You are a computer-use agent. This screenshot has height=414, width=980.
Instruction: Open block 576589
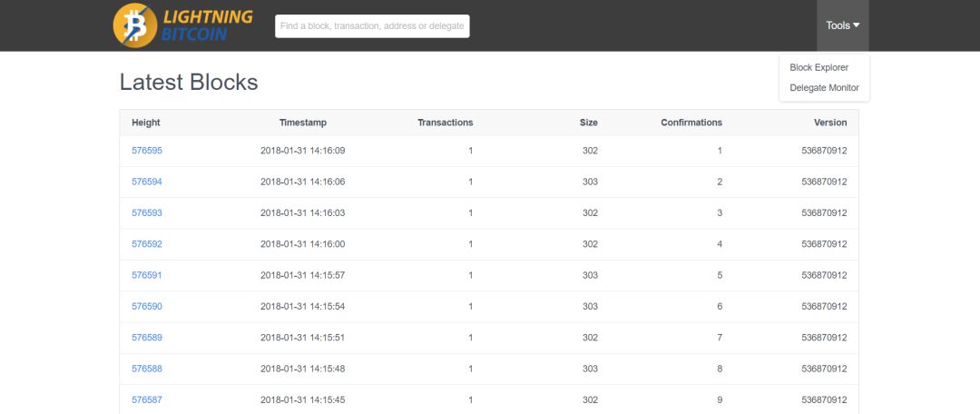147,338
